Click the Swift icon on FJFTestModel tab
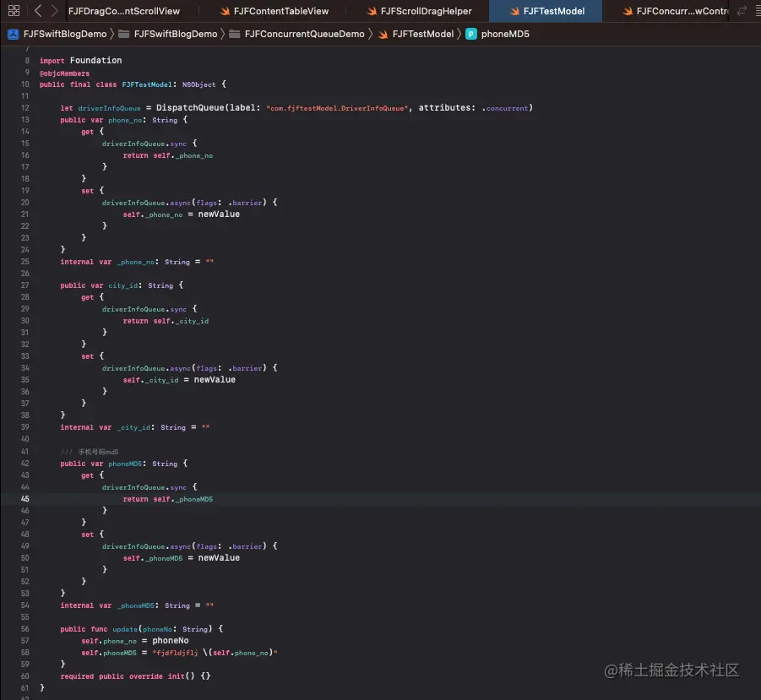 pos(514,11)
